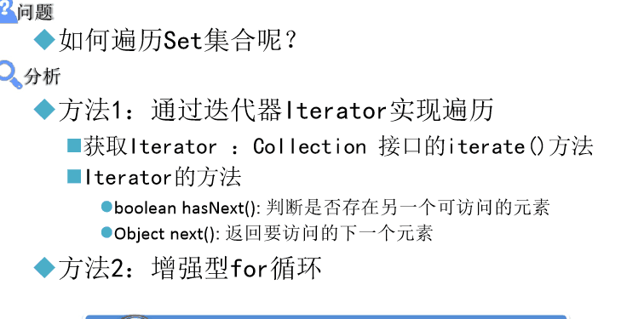644x319 pixels.
Task: Click the 问题 heading text
Action: (x=36, y=13)
